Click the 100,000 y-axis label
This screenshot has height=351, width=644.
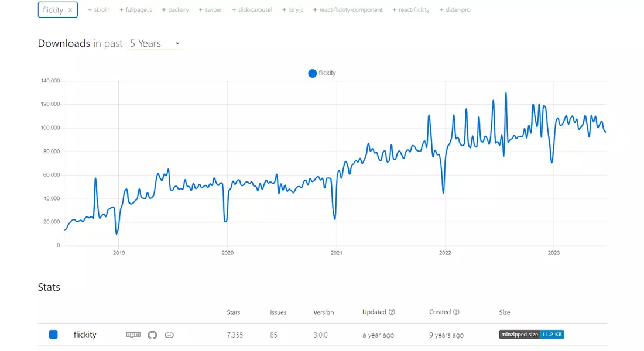50,128
